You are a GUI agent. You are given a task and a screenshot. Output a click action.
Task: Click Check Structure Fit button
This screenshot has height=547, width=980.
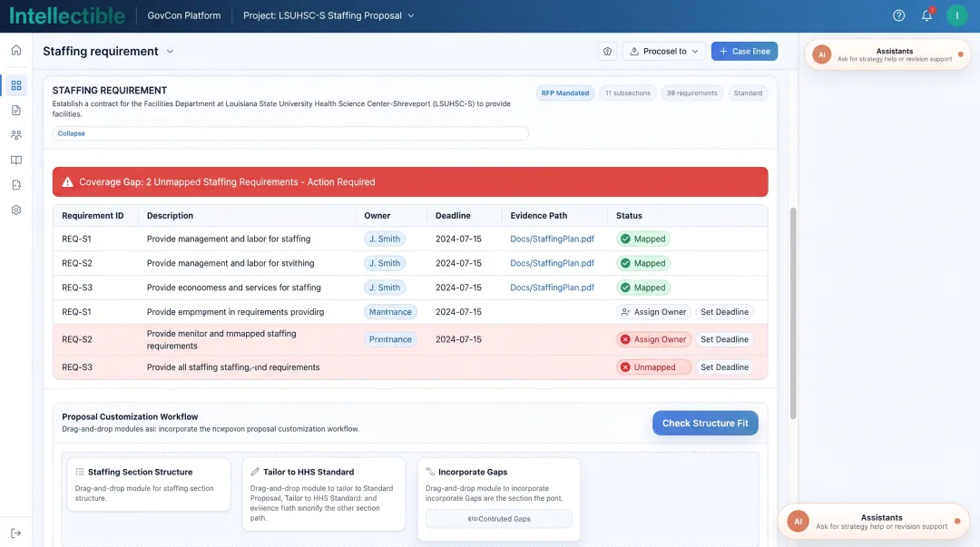point(705,424)
